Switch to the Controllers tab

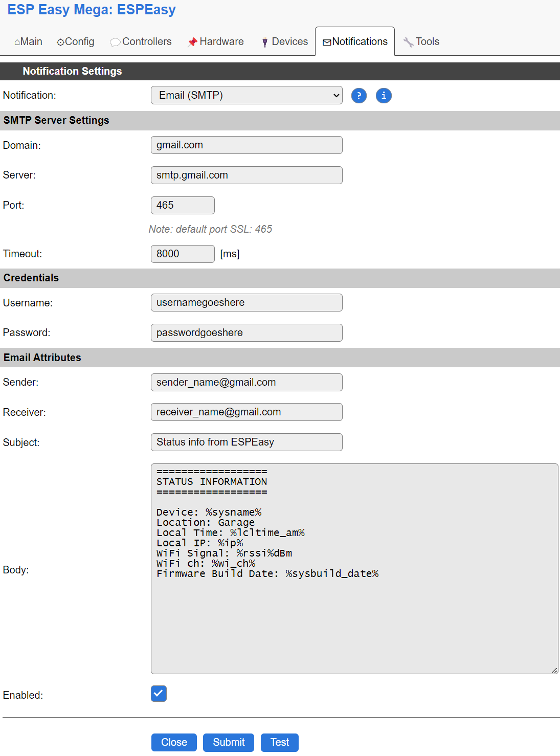coord(141,41)
